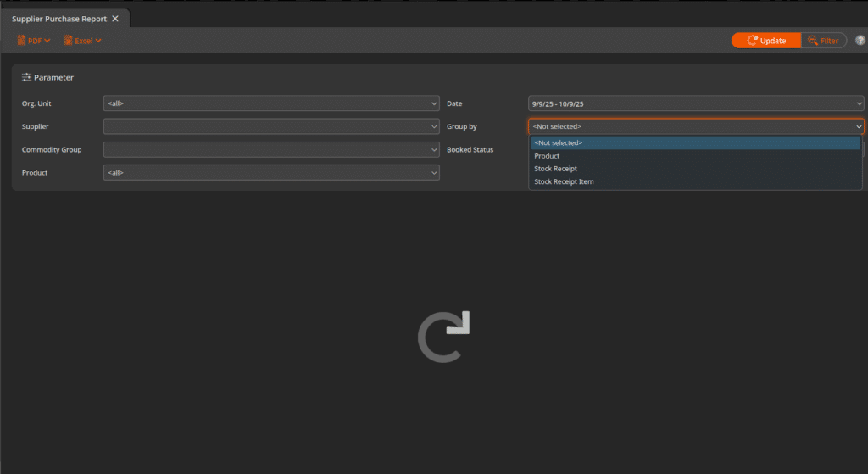
Task: Open the Excel export menu
Action: [x=82, y=41]
